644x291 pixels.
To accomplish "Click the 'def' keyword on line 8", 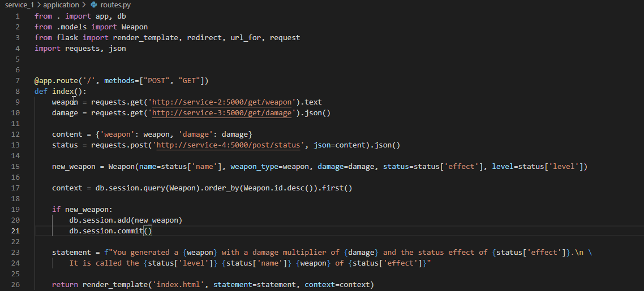I will click(41, 92).
